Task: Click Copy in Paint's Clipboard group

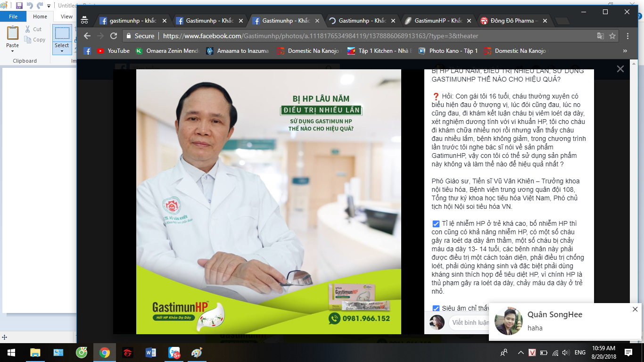Action: coord(35,40)
